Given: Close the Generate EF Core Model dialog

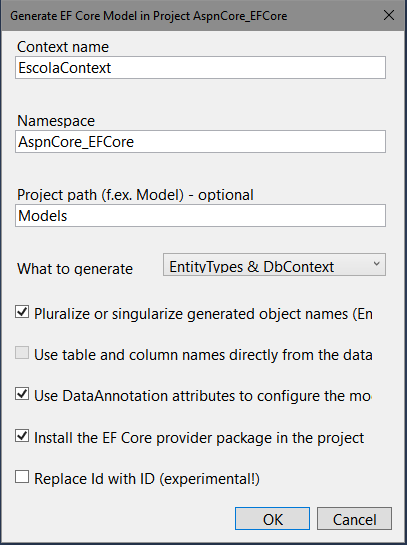Looking at the screenshot, I should pyautogui.click(x=389, y=15).
